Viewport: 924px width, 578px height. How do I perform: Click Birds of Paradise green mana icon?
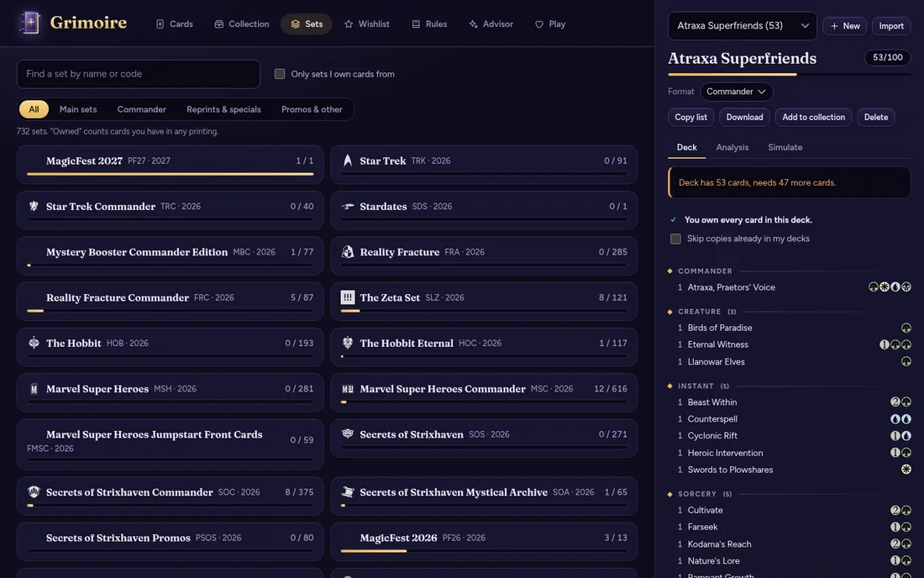coord(906,328)
